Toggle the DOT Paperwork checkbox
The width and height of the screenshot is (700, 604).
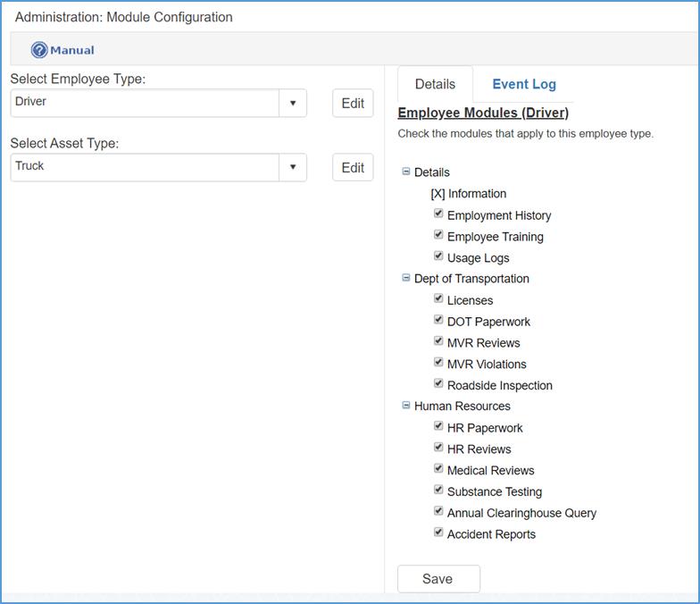click(x=438, y=320)
